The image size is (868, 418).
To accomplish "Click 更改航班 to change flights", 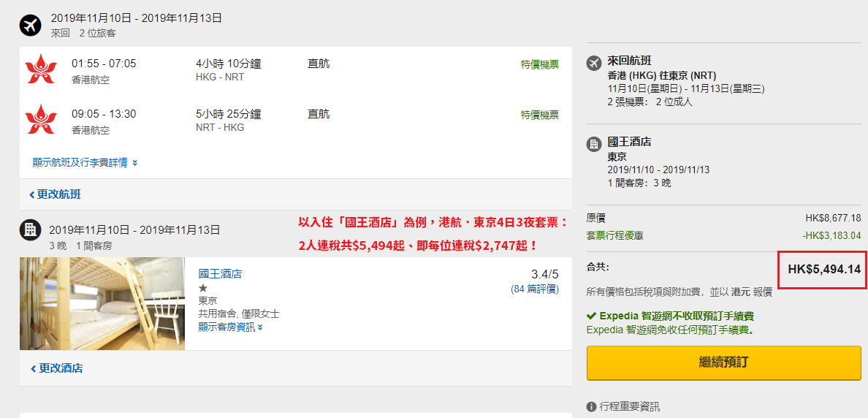I will click(x=56, y=194).
